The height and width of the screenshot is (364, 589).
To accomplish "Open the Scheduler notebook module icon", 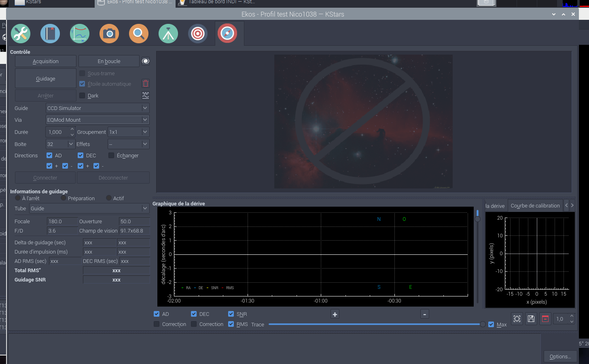I will (x=50, y=34).
